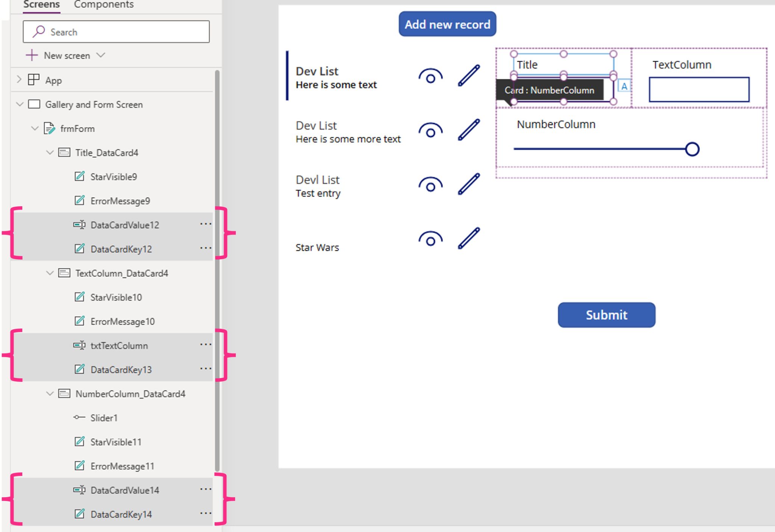Image resolution: width=775 pixels, height=532 pixels.
Task: Open the ellipsis menu for DataCardKey14
Action: pyautogui.click(x=205, y=513)
